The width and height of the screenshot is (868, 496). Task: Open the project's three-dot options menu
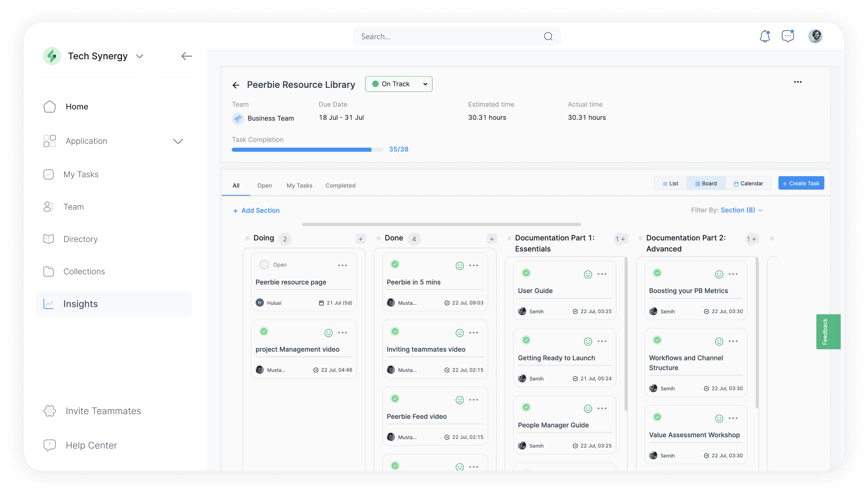pyautogui.click(x=798, y=82)
